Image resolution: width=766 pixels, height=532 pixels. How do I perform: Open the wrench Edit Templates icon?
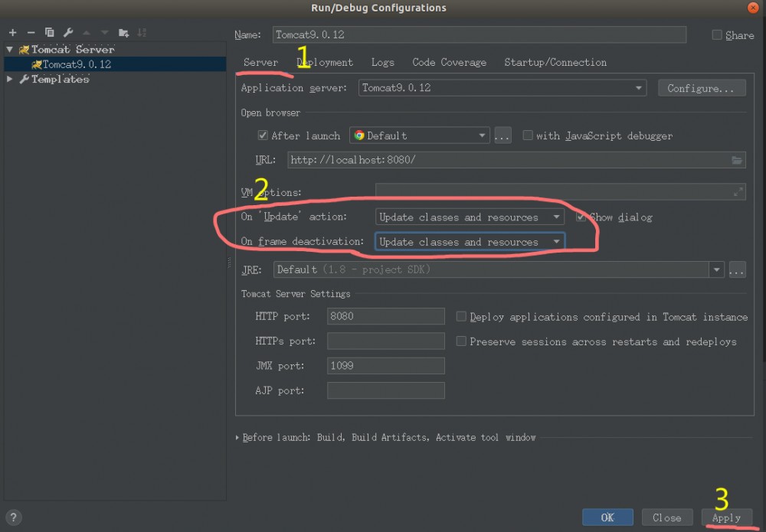68,33
